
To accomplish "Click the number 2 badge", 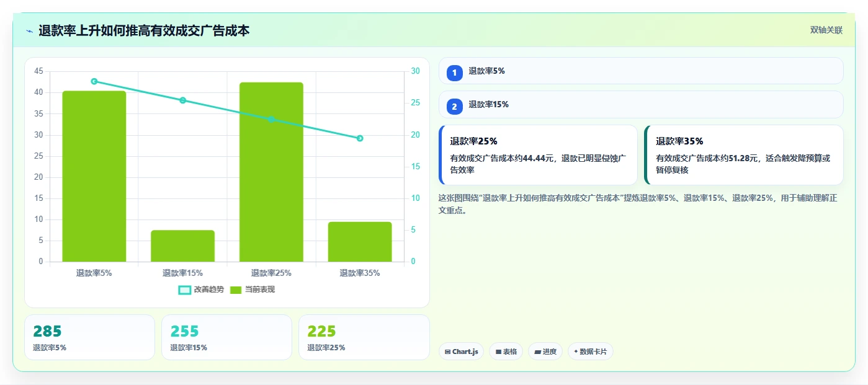I will [x=454, y=107].
